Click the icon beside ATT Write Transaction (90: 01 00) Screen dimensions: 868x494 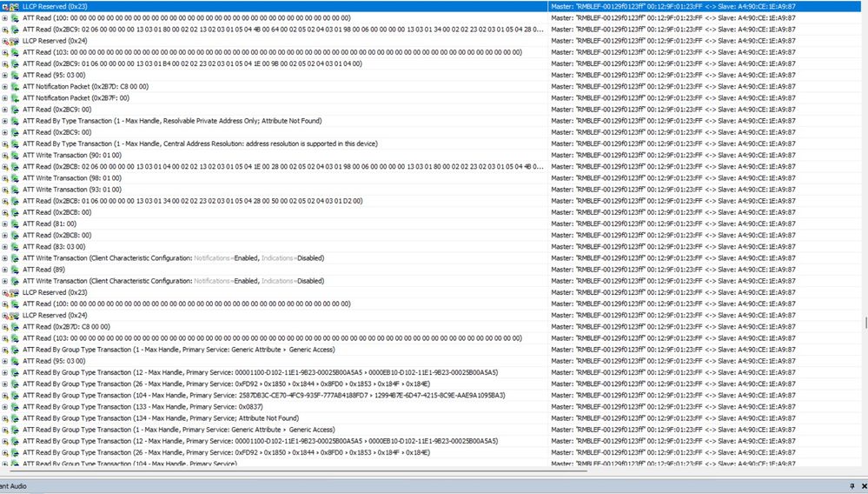click(15, 155)
